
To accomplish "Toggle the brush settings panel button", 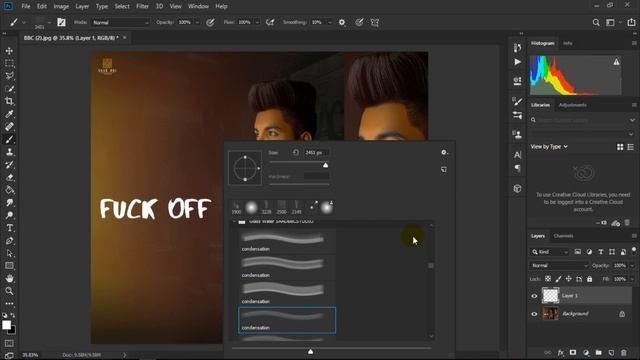I will pos(61,22).
